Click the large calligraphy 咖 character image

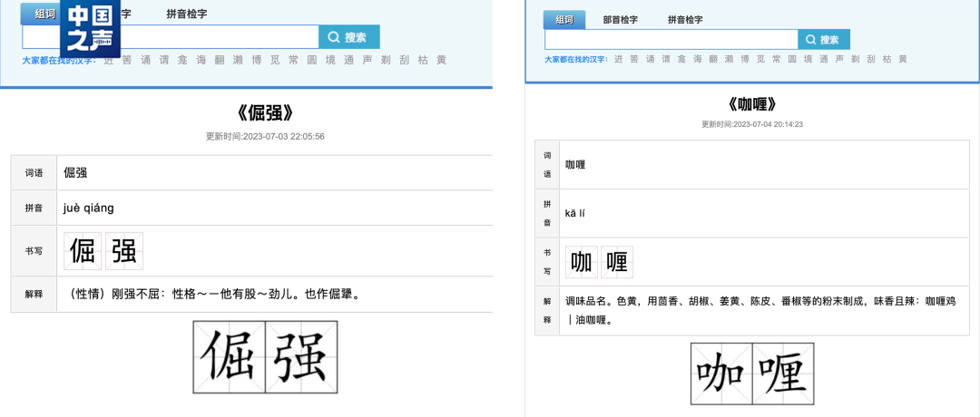click(x=721, y=373)
